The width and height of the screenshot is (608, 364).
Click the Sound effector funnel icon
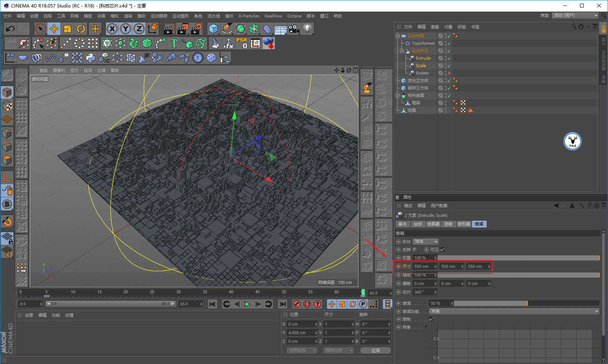pyautogui.click(x=144, y=58)
